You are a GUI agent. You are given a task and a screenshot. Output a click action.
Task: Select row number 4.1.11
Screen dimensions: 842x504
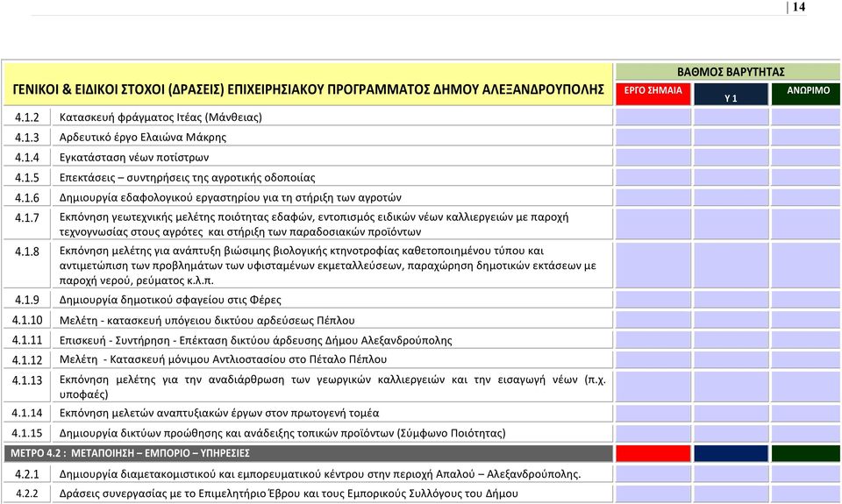(x=27, y=340)
